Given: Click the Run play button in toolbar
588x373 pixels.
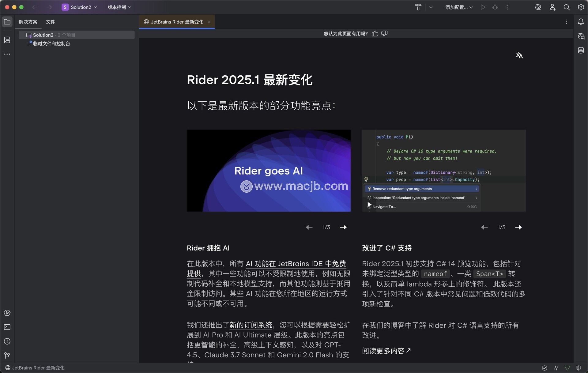Looking at the screenshot, I should [483, 7].
